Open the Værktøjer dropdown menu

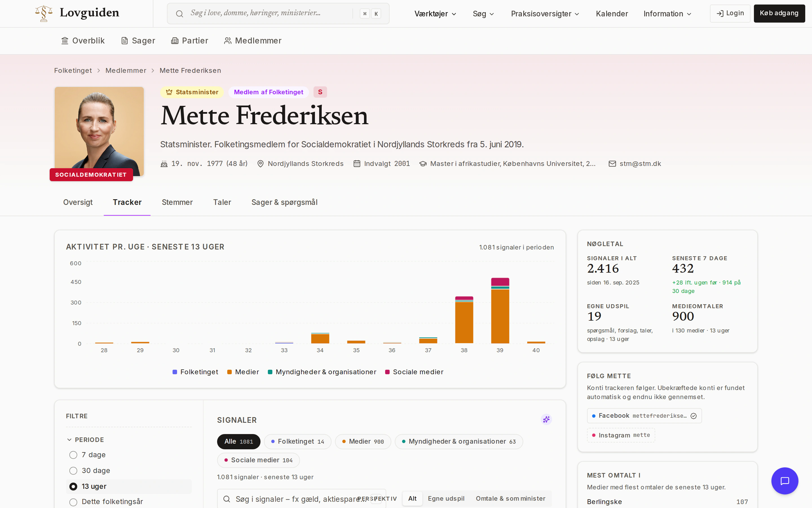pyautogui.click(x=435, y=14)
